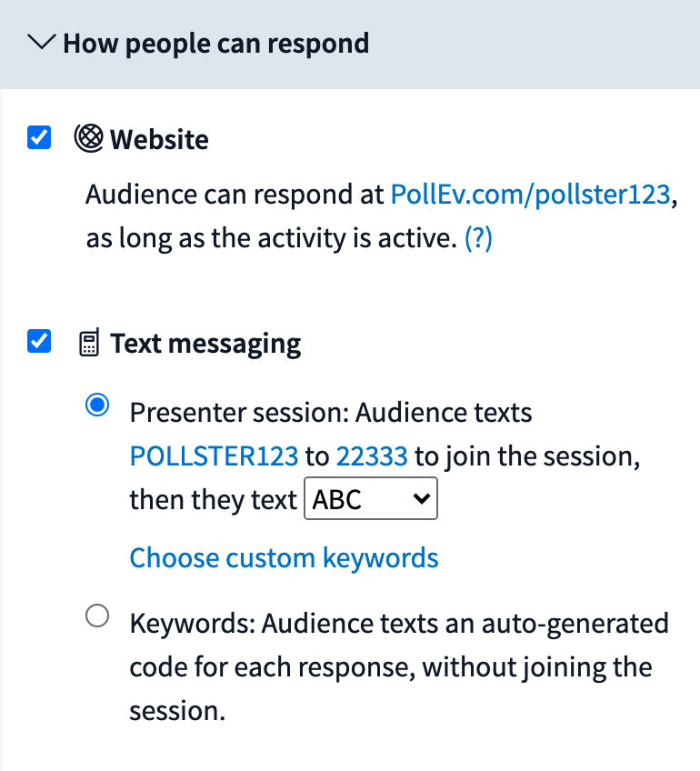Viewport: 700px width, 771px height.
Task: Click the POLLSTER123 keyword link
Action: click(x=214, y=456)
